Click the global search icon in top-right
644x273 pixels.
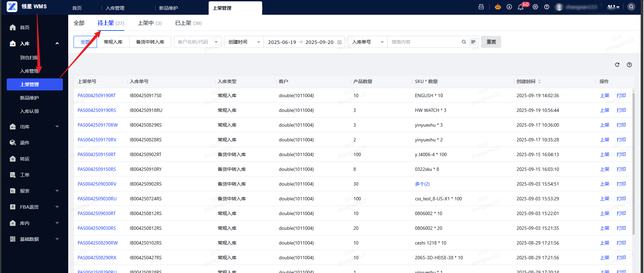[631, 7]
